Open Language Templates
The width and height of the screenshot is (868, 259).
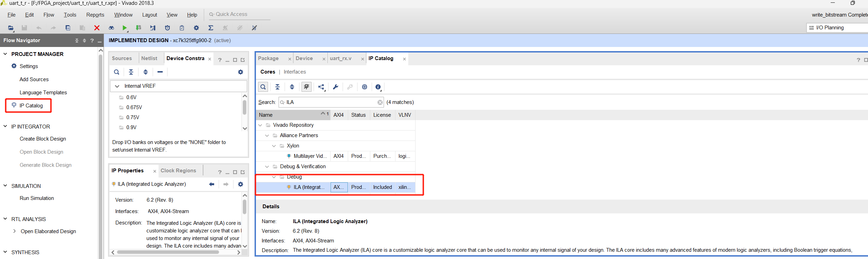[x=43, y=93]
